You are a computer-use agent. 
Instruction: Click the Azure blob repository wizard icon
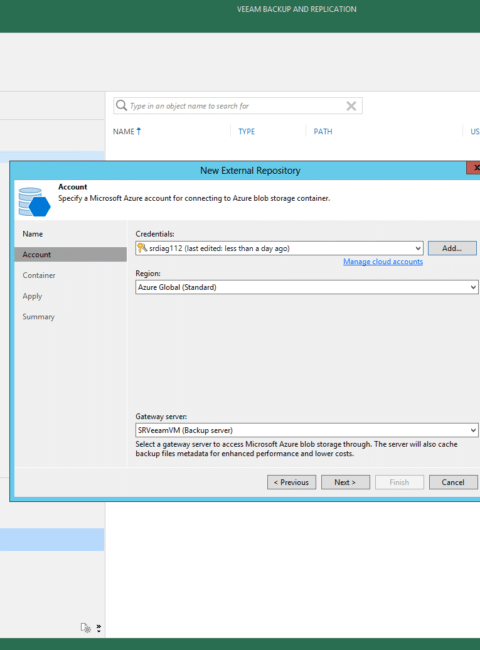click(x=34, y=202)
